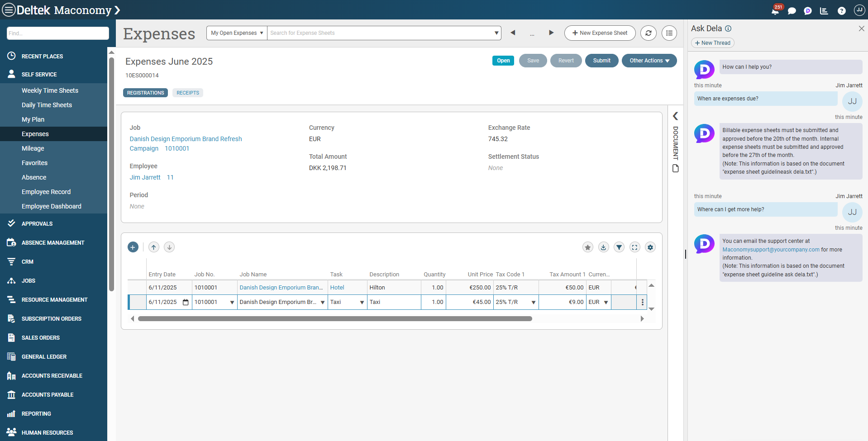Open the My Open Expenses dropdown
The image size is (868, 441).
236,33
